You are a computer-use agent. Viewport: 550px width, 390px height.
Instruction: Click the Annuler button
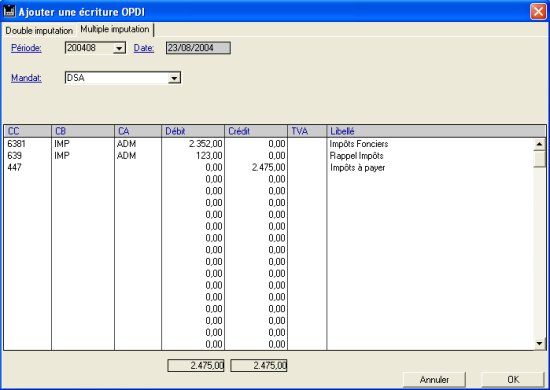(x=434, y=379)
